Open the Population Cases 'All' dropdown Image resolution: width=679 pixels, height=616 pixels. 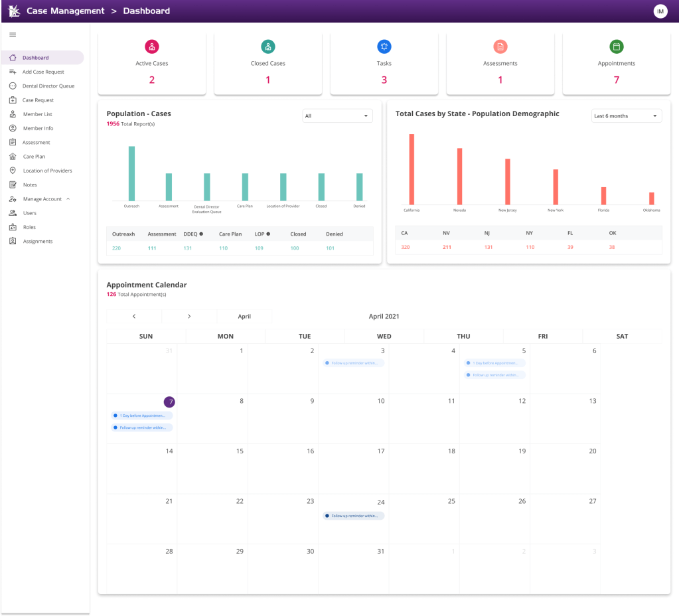[x=337, y=116]
